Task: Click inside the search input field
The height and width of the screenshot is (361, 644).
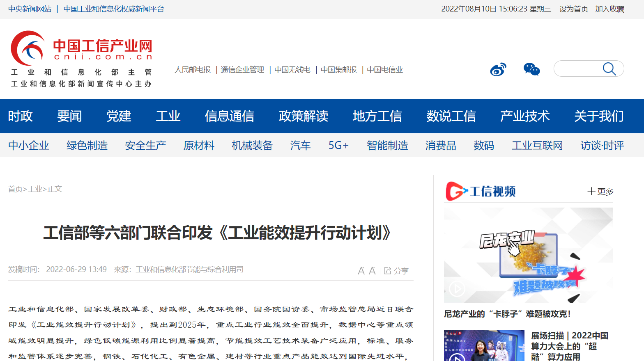Action: 577,69
